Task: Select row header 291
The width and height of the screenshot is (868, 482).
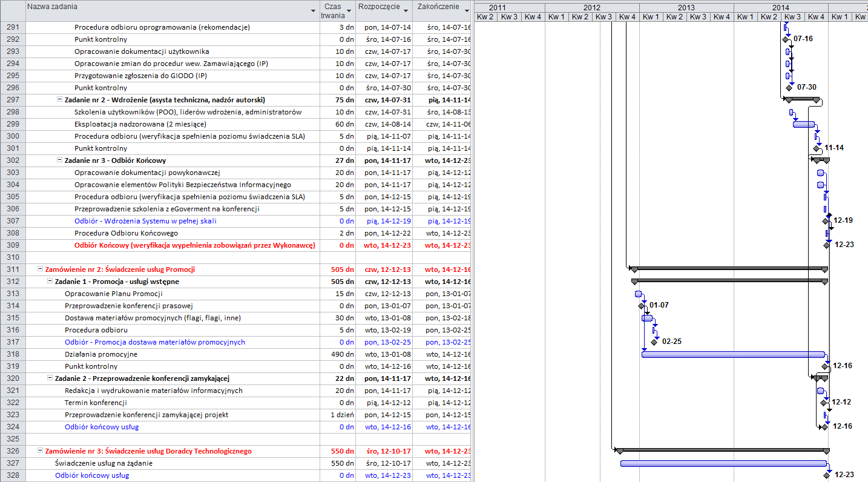Action: tap(13, 27)
